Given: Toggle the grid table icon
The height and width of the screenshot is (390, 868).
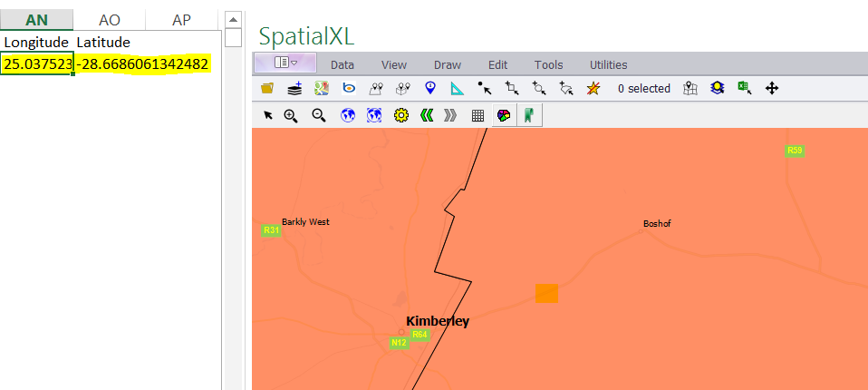Looking at the screenshot, I should pyautogui.click(x=477, y=115).
